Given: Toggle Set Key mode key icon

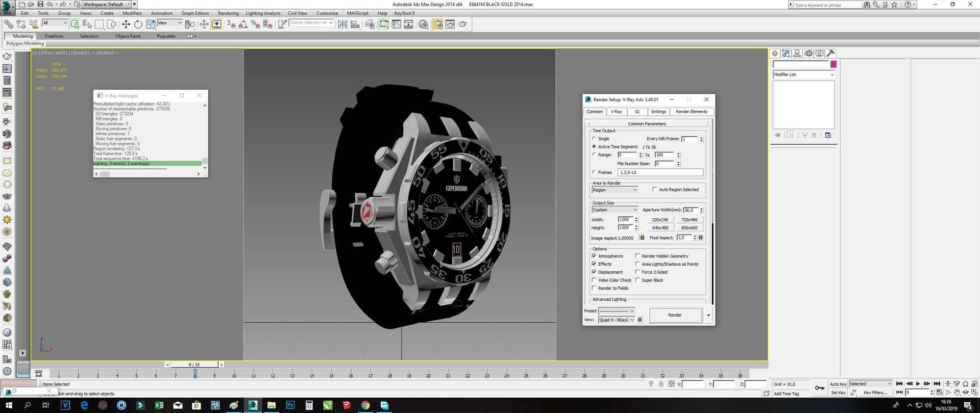Looking at the screenshot, I should click(820, 388).
